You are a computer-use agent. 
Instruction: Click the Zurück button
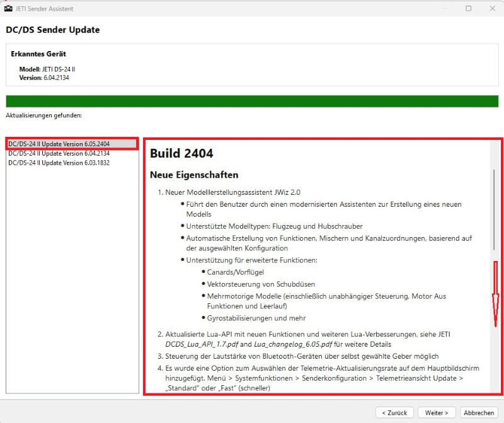[394, 413]
